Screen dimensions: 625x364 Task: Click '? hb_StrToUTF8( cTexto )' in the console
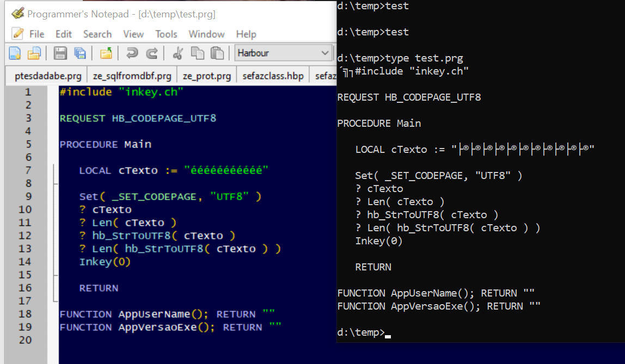427,215
